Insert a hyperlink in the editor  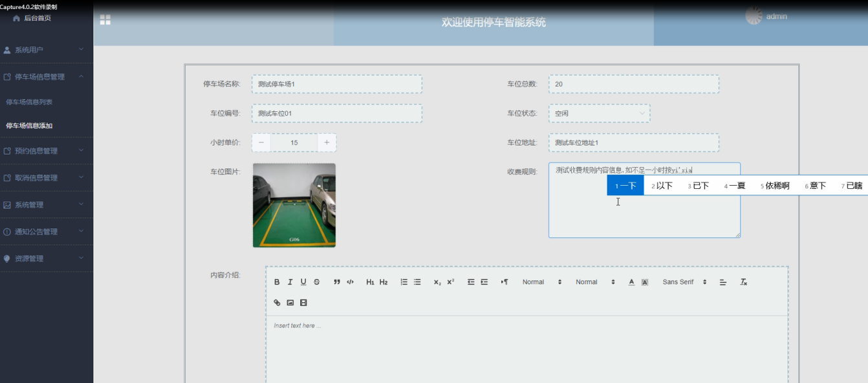pos(277,303)
